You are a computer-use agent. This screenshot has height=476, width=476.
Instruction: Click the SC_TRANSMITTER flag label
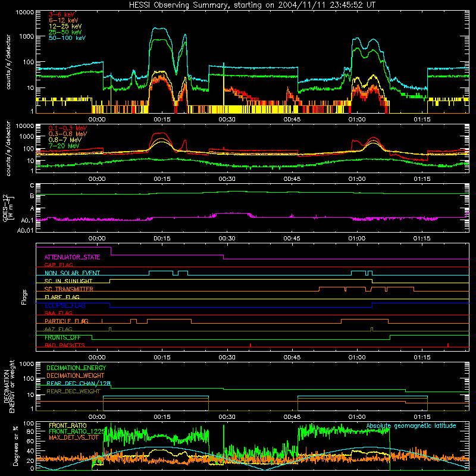click(x=68, y=289)
